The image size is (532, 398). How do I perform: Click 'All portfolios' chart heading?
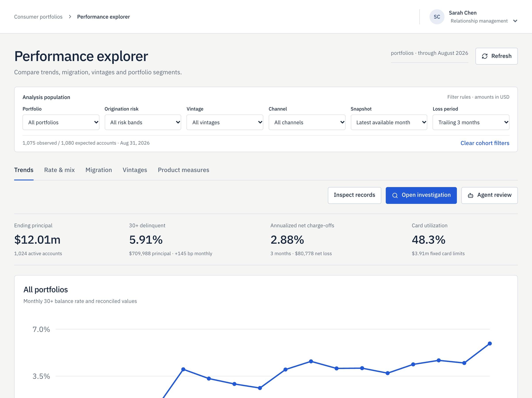point(46,290)
